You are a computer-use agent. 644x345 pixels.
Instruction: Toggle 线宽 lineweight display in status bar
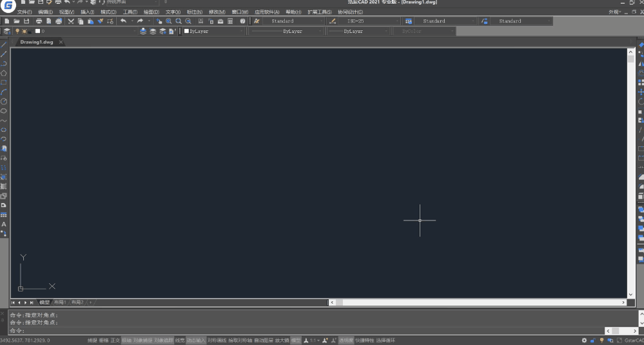click(x=181, y=340)
